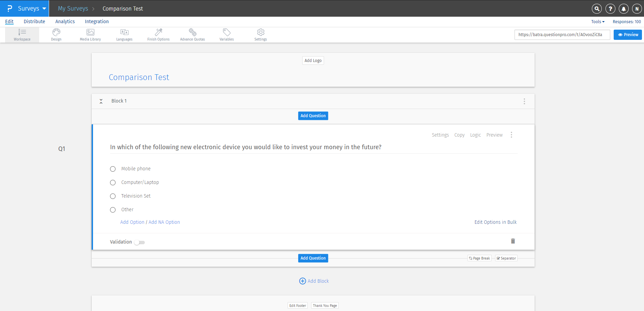This screenshot has height=311, width=644.
Task: Click Add Question in Block 1
Action: pos(313,115)
